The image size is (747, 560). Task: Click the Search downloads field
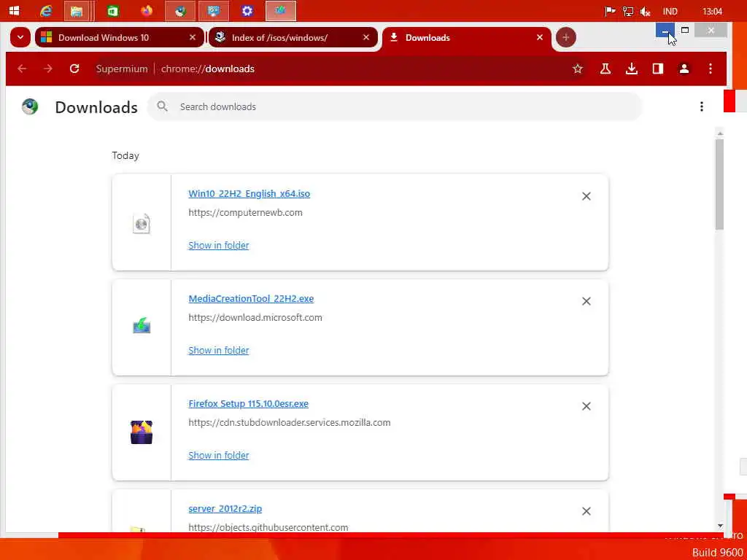click(x=395, y=106)
